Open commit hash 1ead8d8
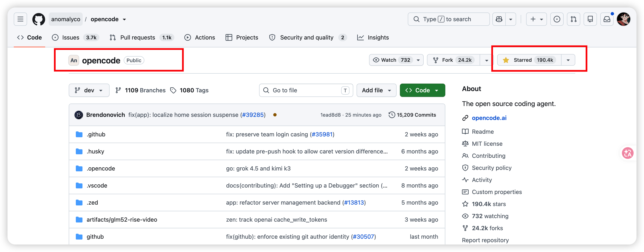Screen dimensions: 644x252 pyautogui.click(x=331, y=115)
